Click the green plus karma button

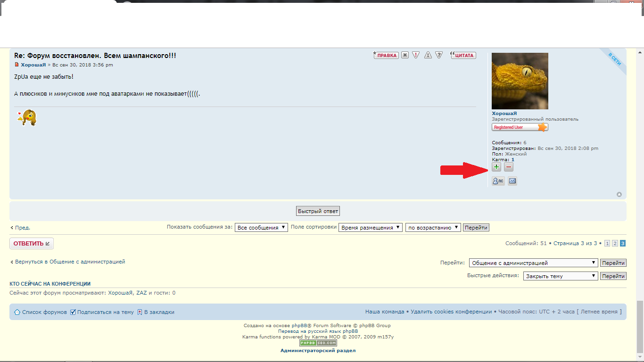pyautogui.click(x=496, y=167)
